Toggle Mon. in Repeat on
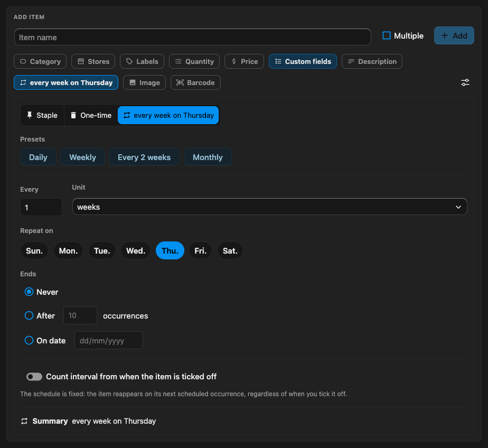 click(x=69, y=250)
